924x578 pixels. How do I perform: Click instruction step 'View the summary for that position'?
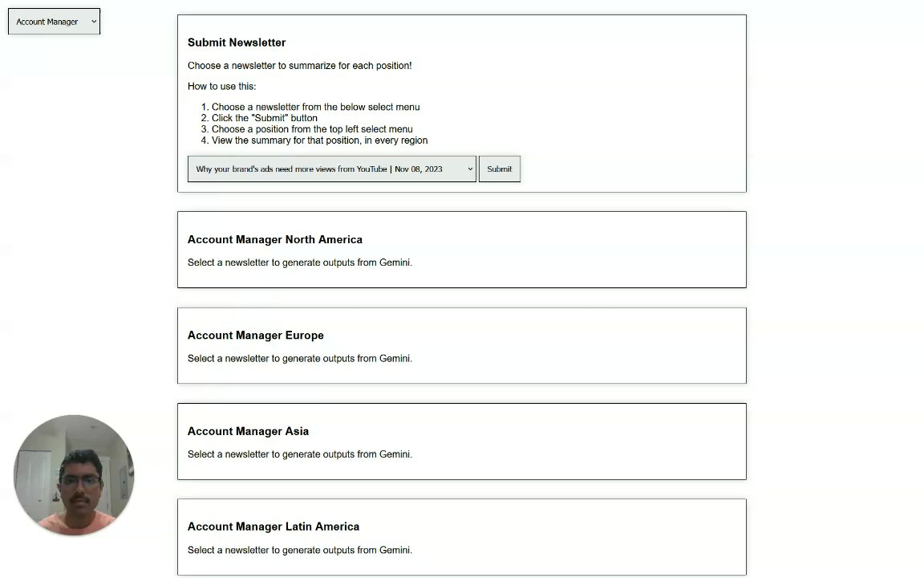(319, 140)
